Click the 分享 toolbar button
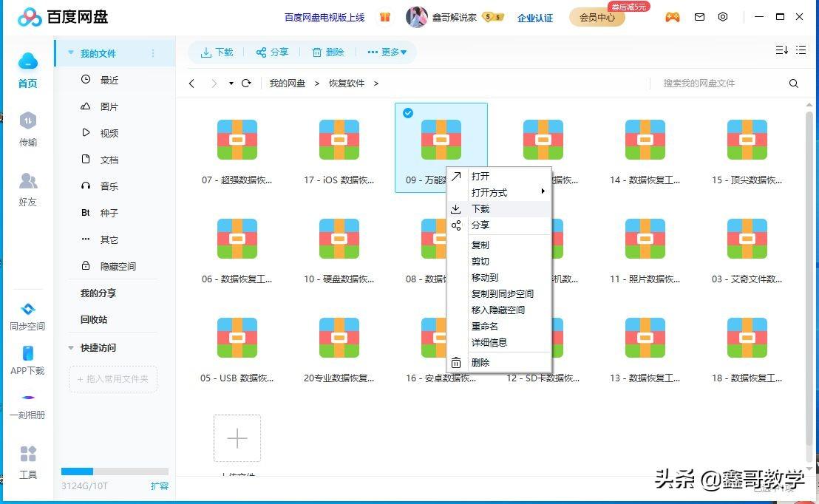Screen dimensions: 819x504 tap(272, 52)
